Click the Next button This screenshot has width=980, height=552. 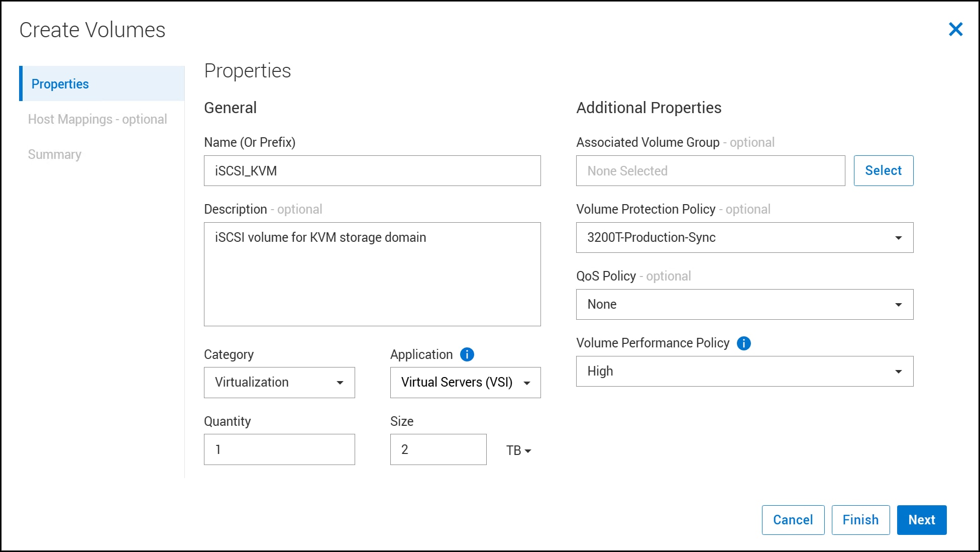[922, 520]
